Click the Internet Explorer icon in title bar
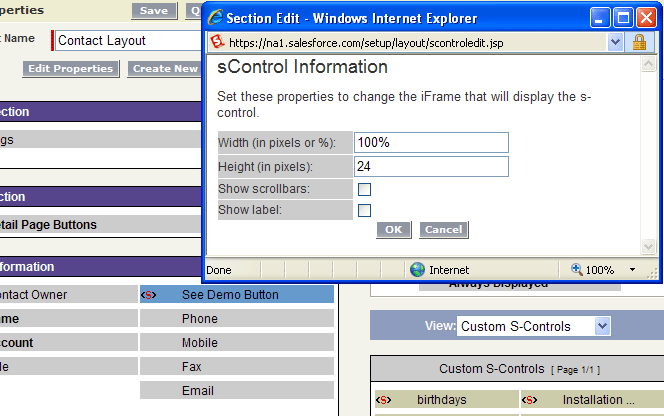 (x=215, y=18)
